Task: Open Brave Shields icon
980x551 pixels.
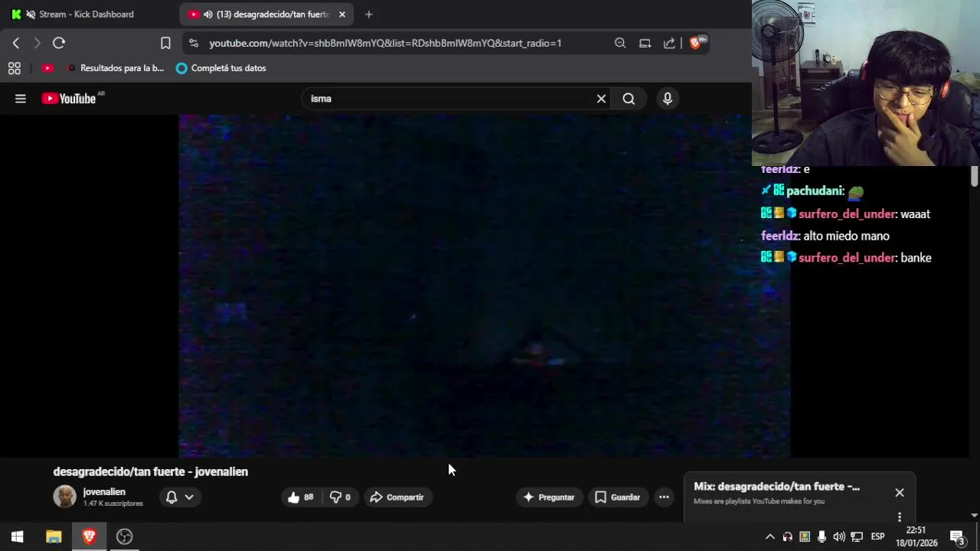Action: click(697, 43)
